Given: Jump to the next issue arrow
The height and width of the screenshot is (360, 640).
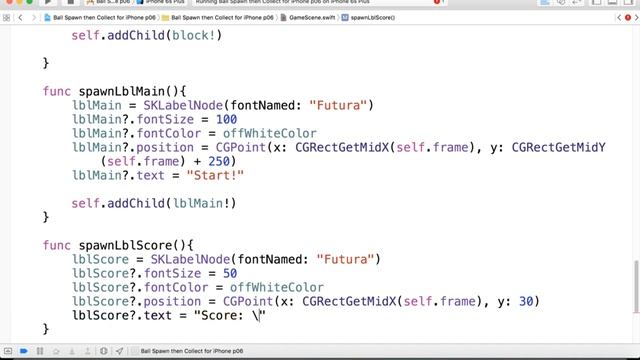Looking at the screenshot, I should point(636,18).
